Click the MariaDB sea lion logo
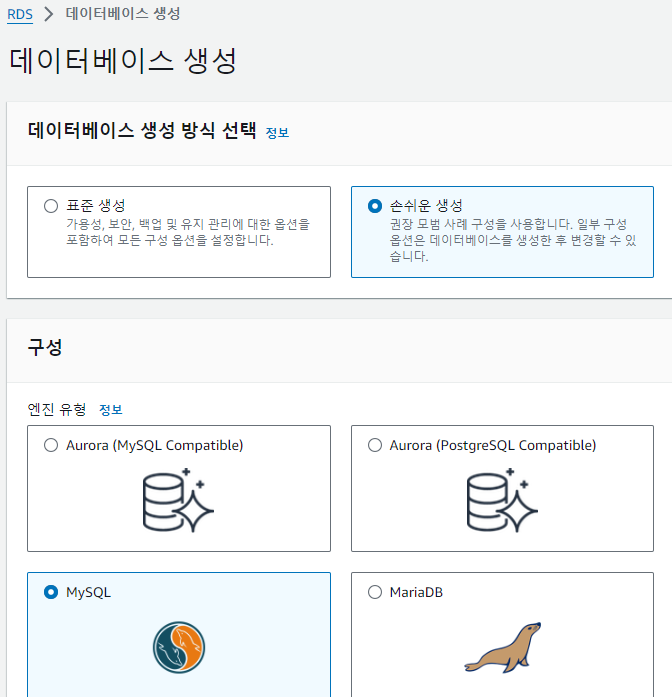The width and height of the screenshot is (672, 697). click(503, 647)
